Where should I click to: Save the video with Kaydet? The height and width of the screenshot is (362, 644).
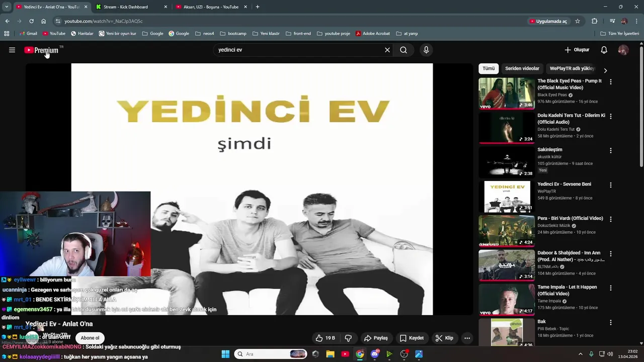pyautogui.click(x=412, y=338)
